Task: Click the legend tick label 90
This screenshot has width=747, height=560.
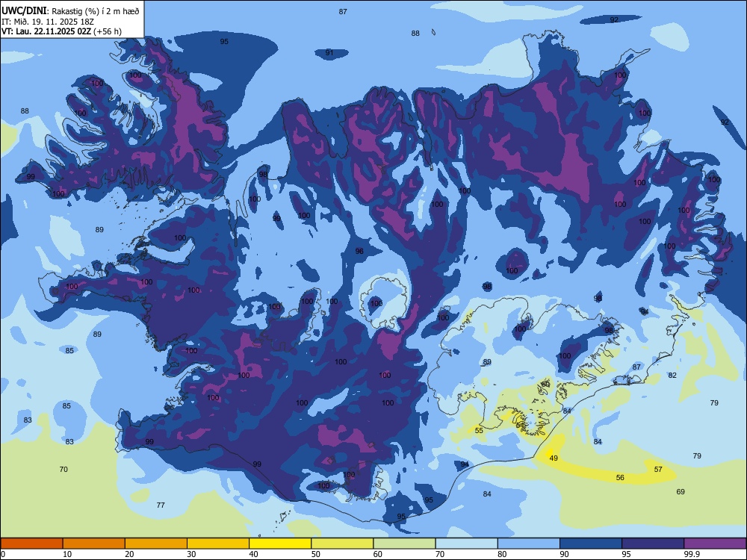Action: pyautogui.click(x=564, y=554)
